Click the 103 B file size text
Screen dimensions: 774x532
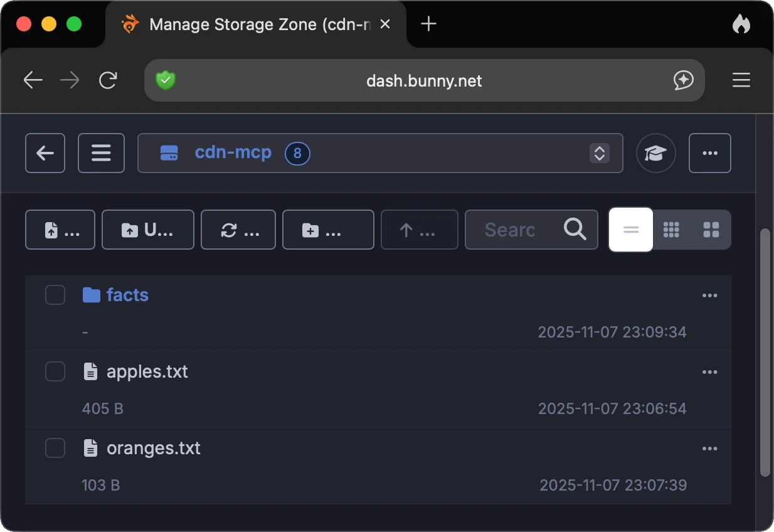point(101,485)
